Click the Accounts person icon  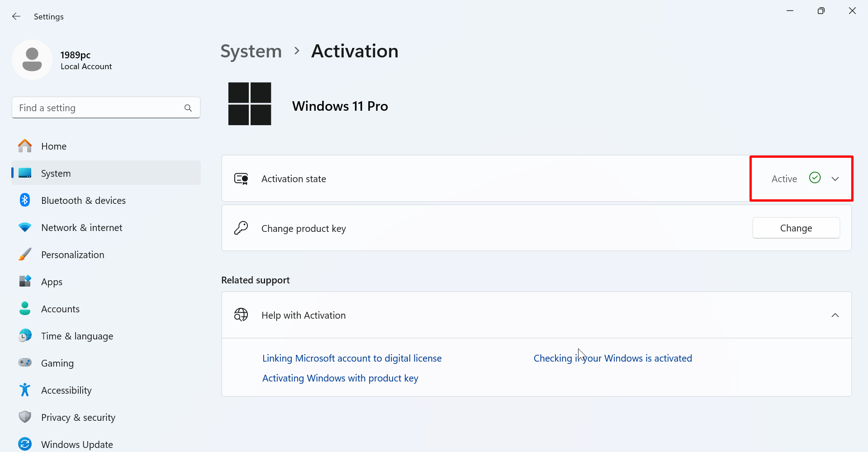25,309
